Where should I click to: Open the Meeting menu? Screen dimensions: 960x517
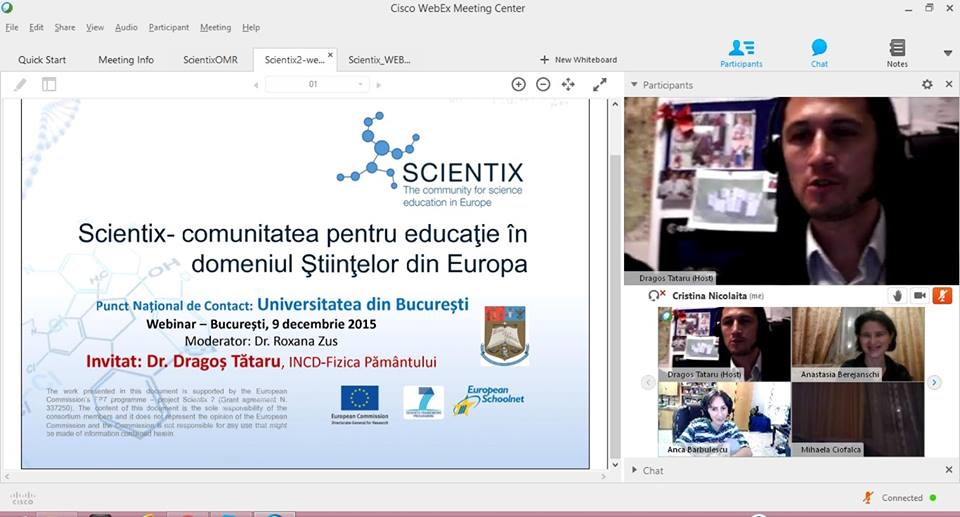[x=216, y=28]
